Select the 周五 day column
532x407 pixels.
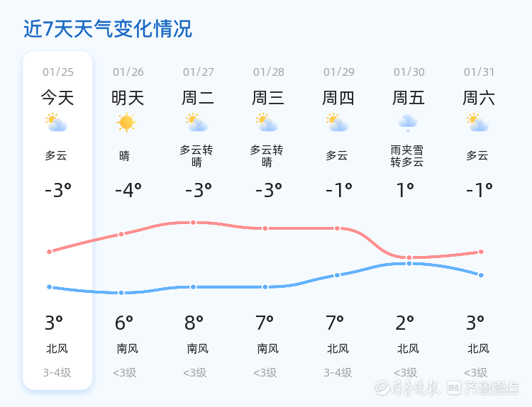(409, 98)
